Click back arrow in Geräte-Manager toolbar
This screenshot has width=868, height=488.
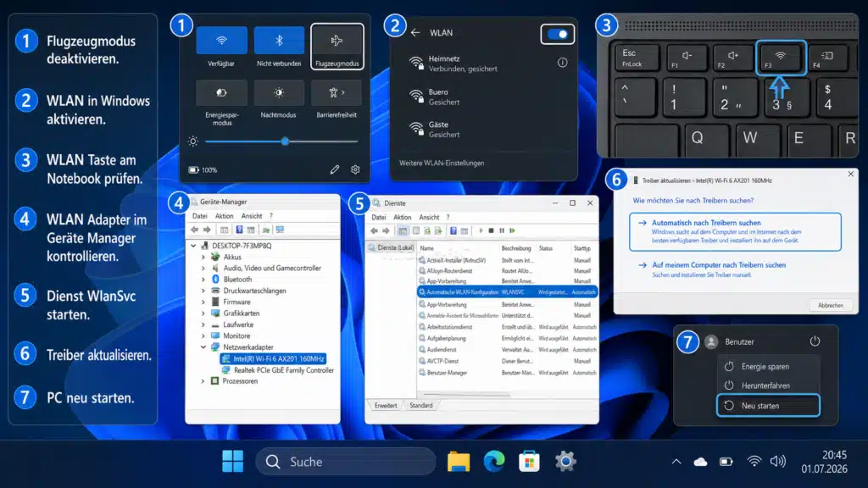pyautogui.click(x=195, y=230)
